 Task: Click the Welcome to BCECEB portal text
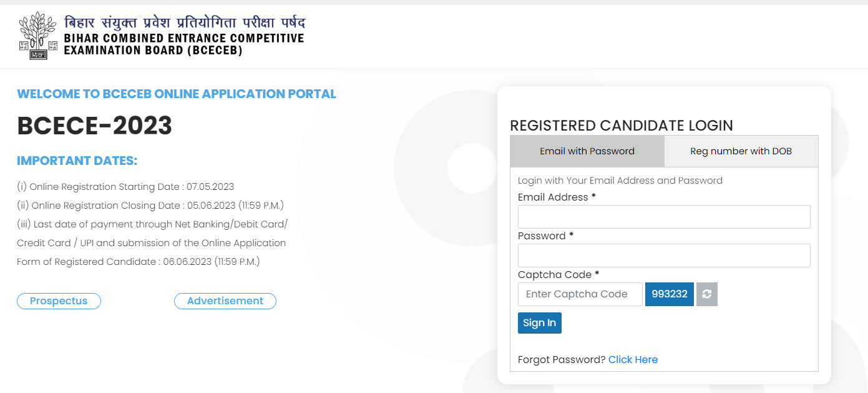click(x=177, y=94)
